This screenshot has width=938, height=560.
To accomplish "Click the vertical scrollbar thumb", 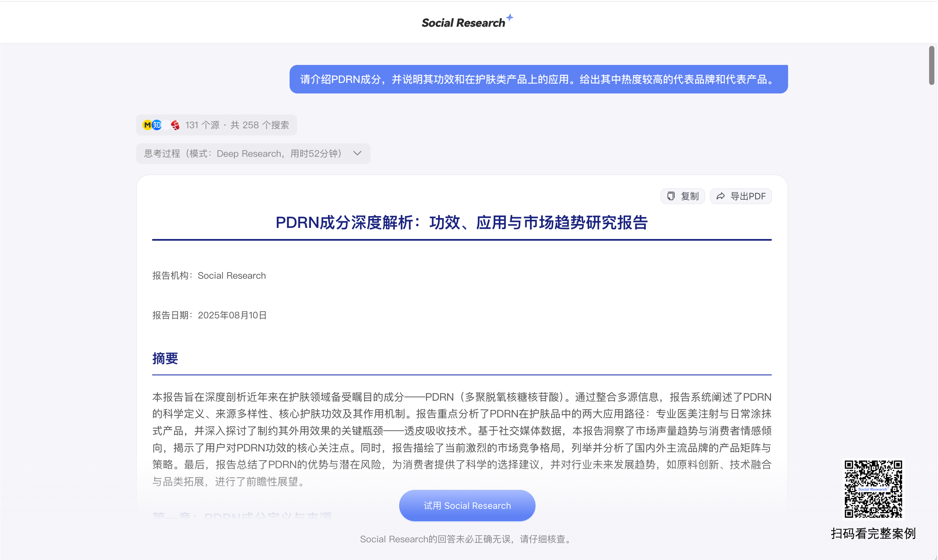I will [x=931, y=66].
